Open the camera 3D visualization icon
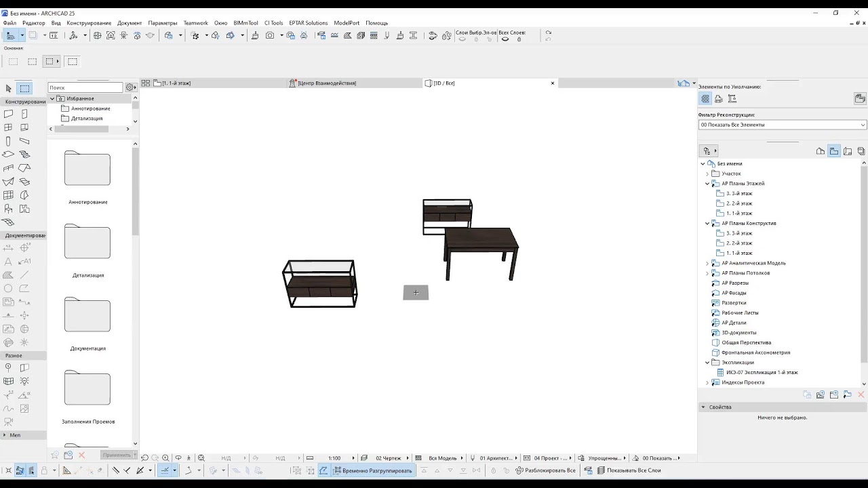The height and width of the screenshot is (488, 868). [270, 35]
